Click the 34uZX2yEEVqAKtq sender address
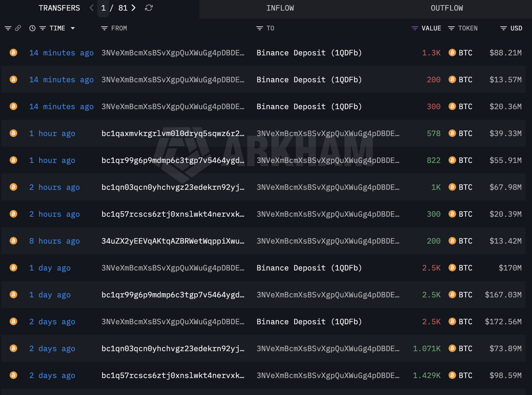The width and height of the screenshot is (532, 395). pyautogui.click(x=173, y=241)
